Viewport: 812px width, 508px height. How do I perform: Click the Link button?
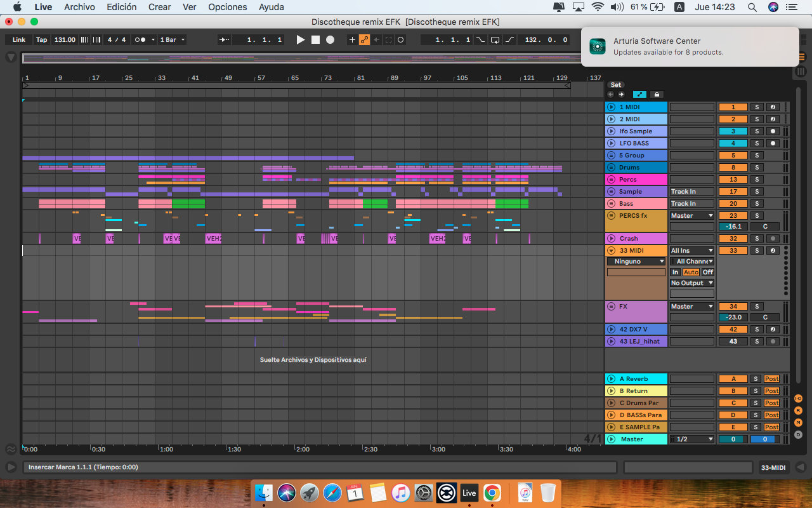(19, 39)
